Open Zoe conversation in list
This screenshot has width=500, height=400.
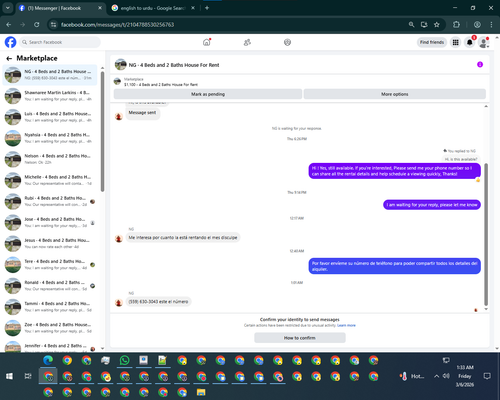(x=50, y=328)
